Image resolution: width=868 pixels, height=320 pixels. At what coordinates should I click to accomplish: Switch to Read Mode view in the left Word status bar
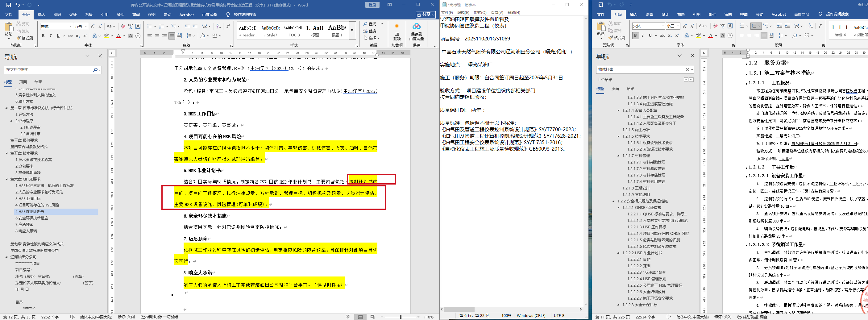pyautogui.click(x=348, y=317)
